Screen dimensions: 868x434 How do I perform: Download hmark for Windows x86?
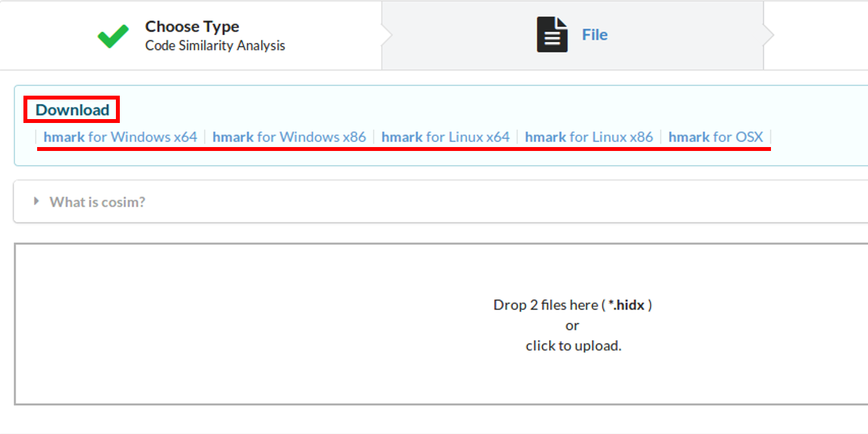tap(289, 137)
